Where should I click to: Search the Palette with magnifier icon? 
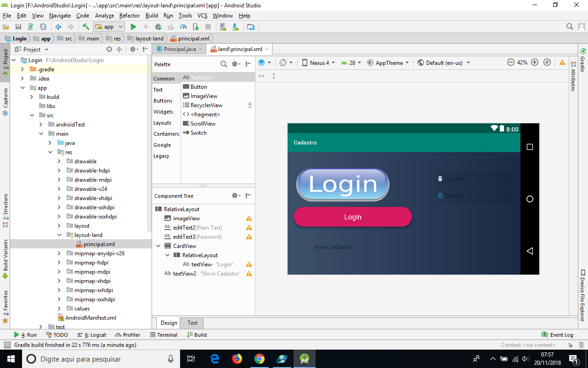(x=224, y=64)
